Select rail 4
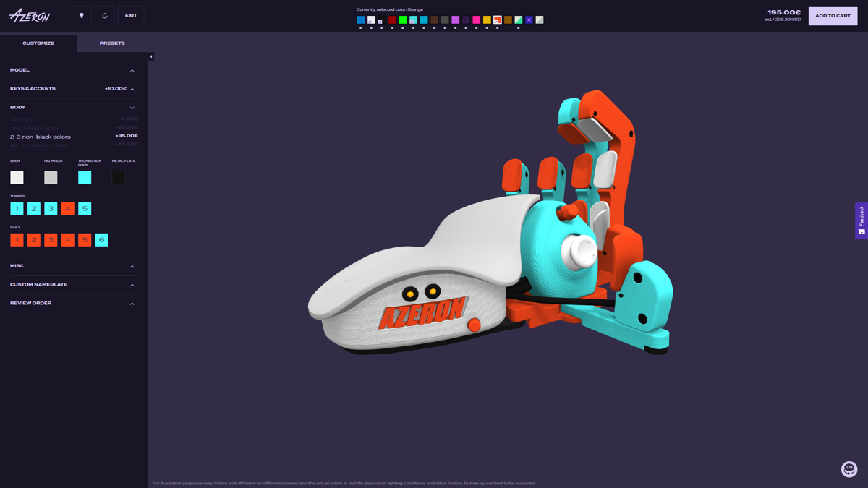Viewport: 868px width, 488px height. tap(68, 240)
